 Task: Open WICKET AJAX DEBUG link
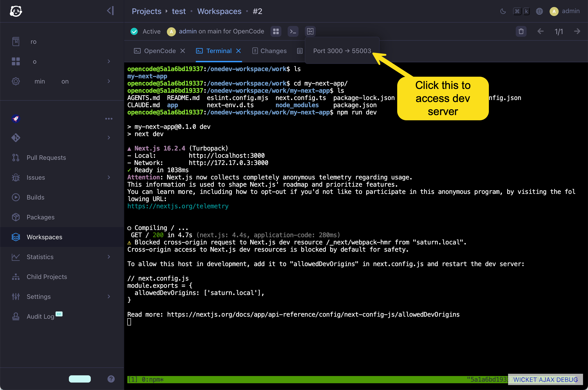click(546, 380)
